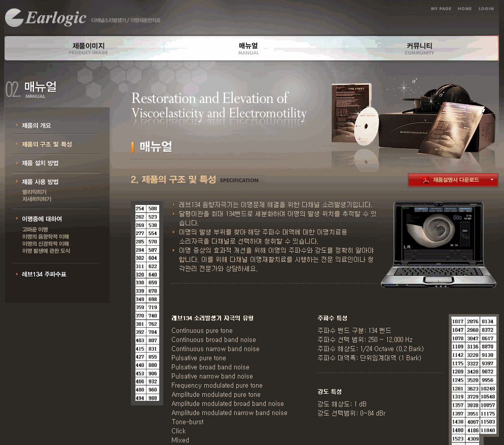Click the laptop software screenshot image
The image size is (504, 445).
click(x=439, y=245)
